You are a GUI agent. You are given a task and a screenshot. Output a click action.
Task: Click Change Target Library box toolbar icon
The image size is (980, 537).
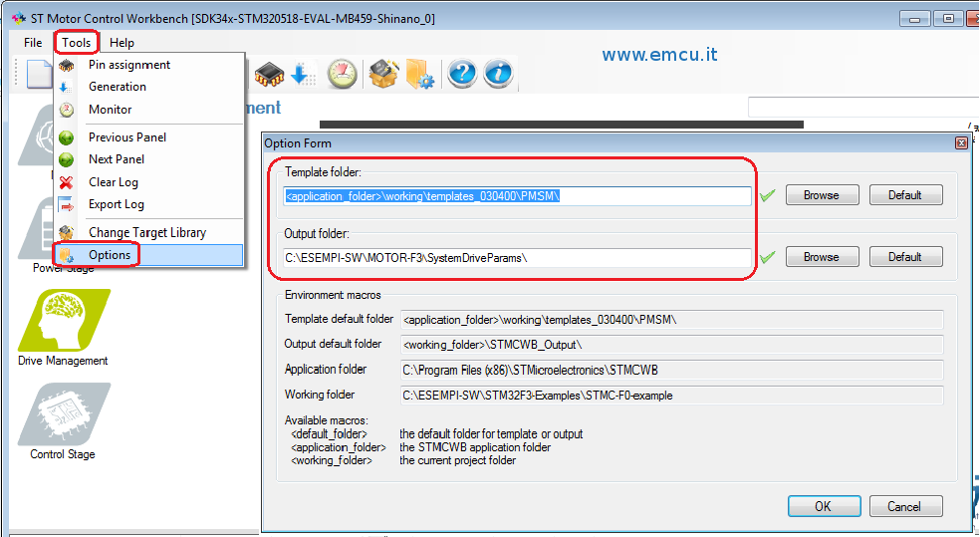click(x=383, y=74)
